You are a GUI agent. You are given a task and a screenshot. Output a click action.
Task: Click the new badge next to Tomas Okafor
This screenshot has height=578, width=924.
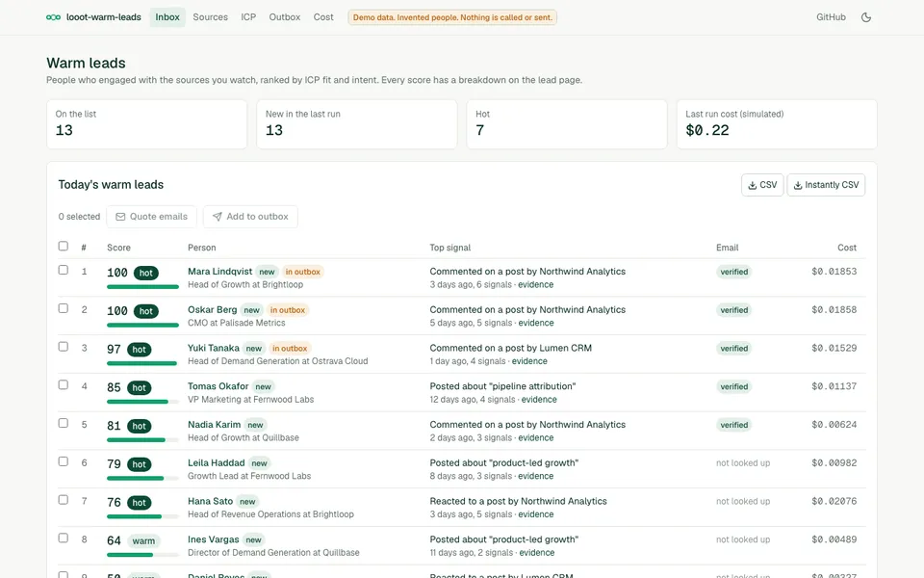coord(264,387)
